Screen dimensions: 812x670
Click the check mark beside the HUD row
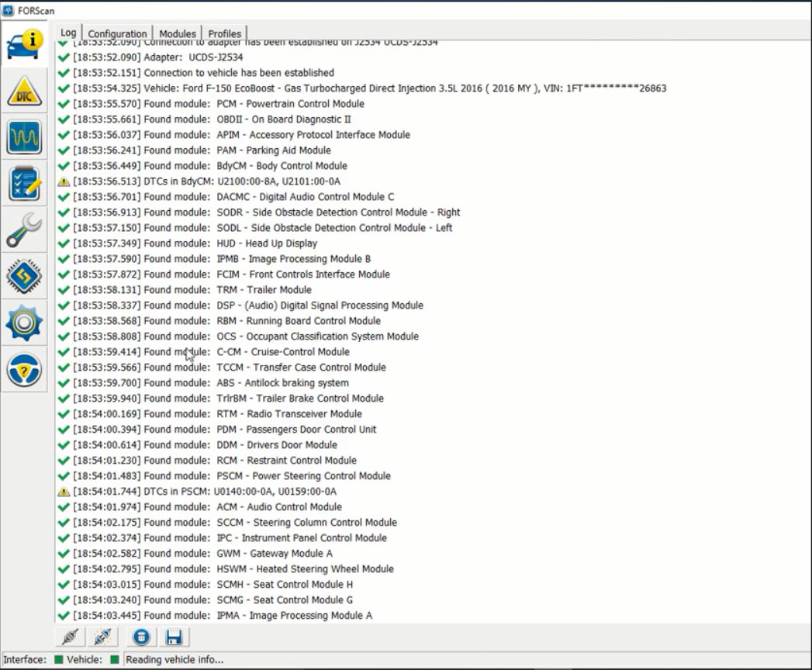point(64,243)
